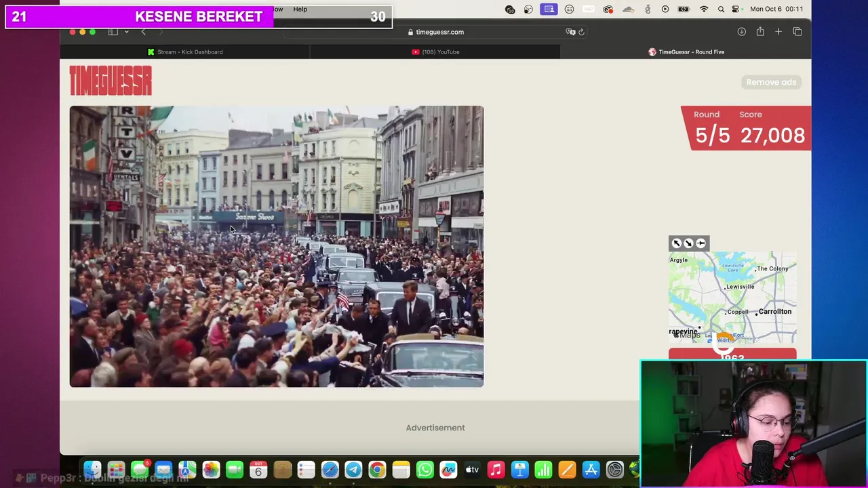Open FaceTime from the dock

coord(235,470)
